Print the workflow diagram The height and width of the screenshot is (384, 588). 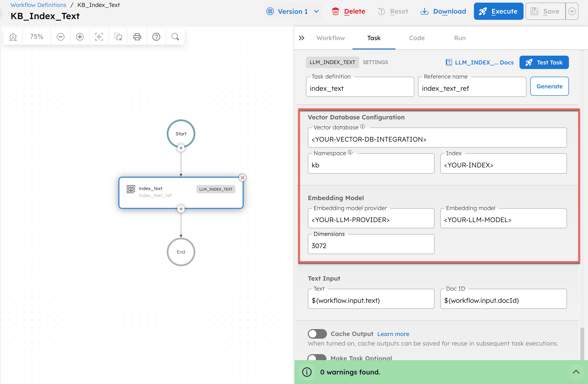(x=137, y=37)
